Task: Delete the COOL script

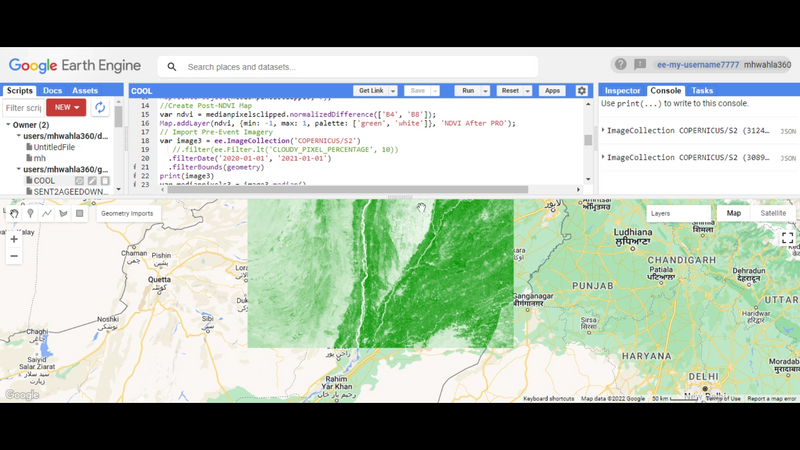Action: coord(105,181)
